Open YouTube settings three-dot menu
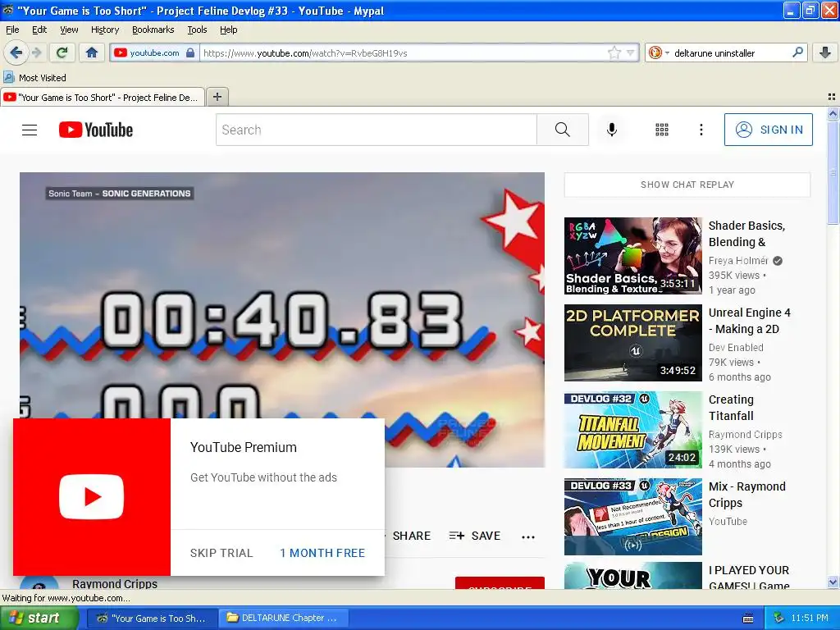 (701, 130)
